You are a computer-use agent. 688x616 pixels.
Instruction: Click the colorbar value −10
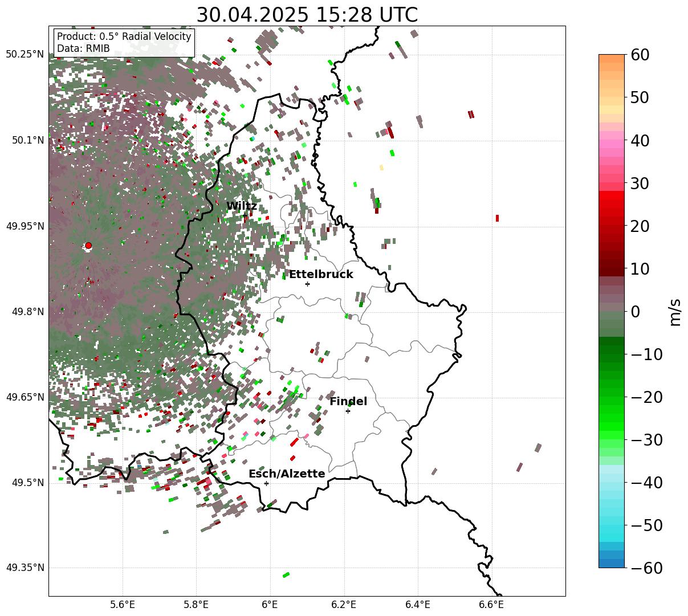coord(646,354)
